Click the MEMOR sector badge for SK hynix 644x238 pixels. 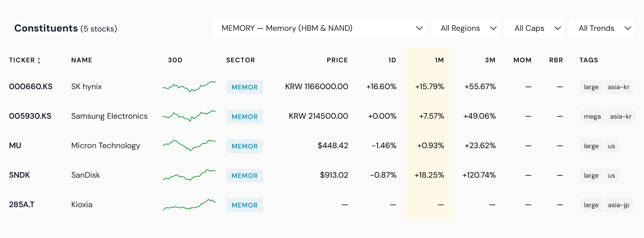(x=244, y=87)
